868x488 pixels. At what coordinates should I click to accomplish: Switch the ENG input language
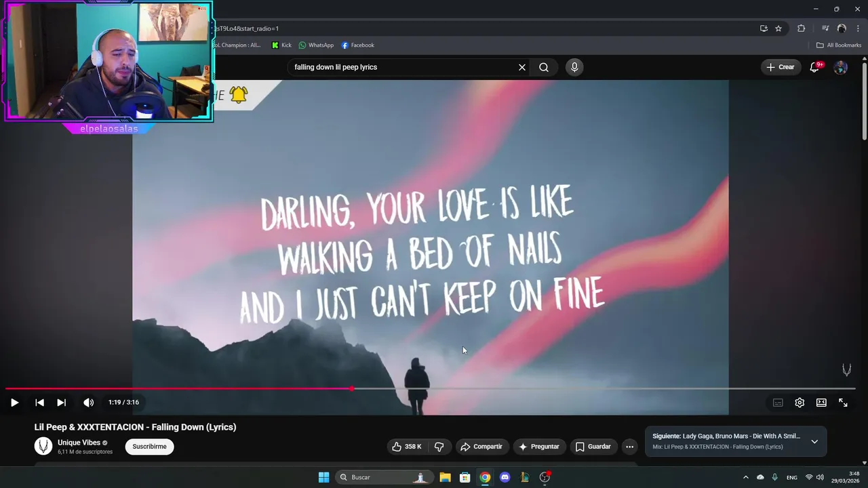click(791, 478)
